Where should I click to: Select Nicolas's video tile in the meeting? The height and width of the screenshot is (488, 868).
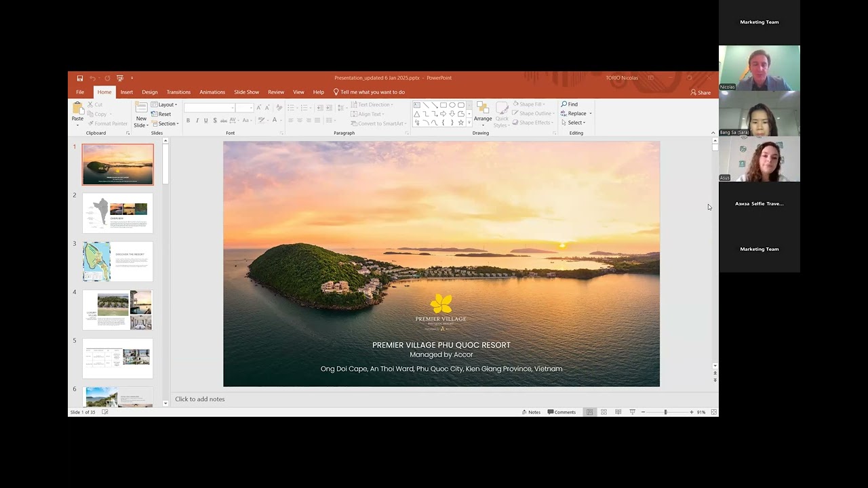pos(759,68)
